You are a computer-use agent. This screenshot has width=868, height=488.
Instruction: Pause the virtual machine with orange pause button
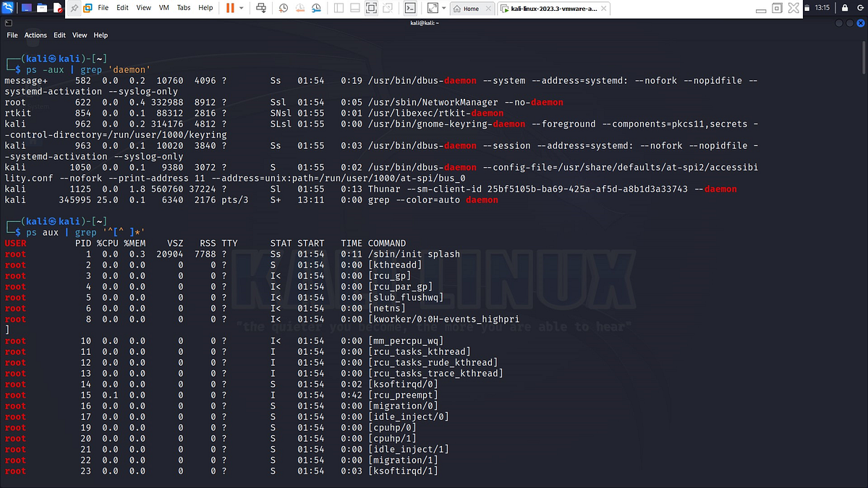point(229,9)
